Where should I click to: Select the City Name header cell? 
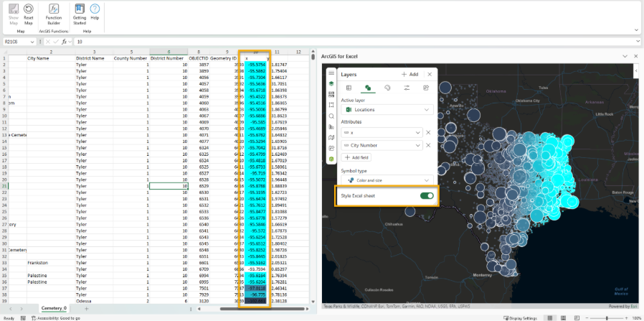click(x=51, y=58)
